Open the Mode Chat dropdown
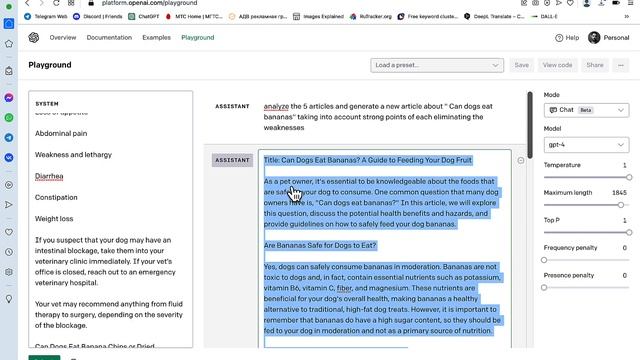Viewport: 640px width, 360px height. (587, 110)
